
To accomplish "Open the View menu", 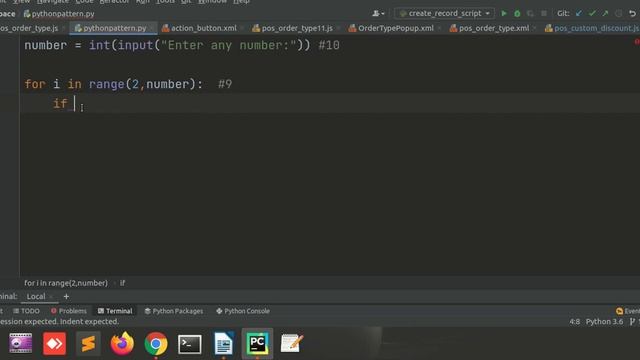I will [22, 2].
